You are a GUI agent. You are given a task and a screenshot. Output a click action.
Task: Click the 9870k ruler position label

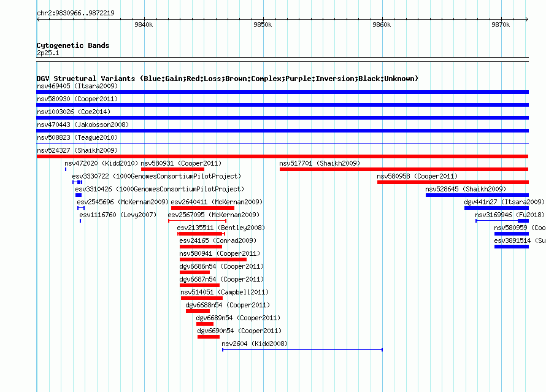(x=501, y=25)
